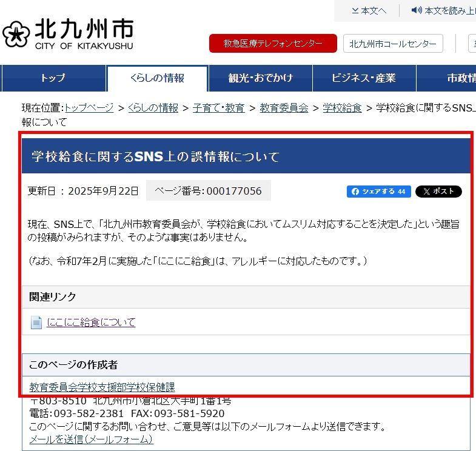
Task: Post to X using the ポスト button
Action: pos(438,192)
